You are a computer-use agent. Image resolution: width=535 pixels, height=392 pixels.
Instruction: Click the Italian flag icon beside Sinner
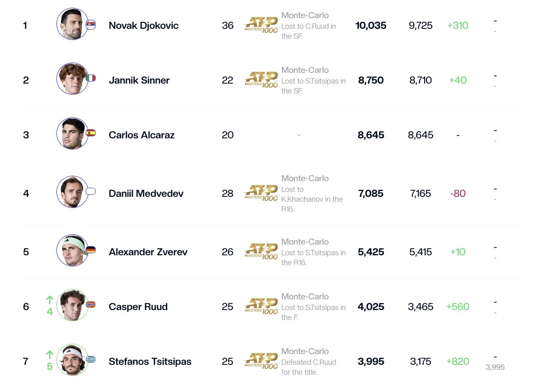pos(91,78)
